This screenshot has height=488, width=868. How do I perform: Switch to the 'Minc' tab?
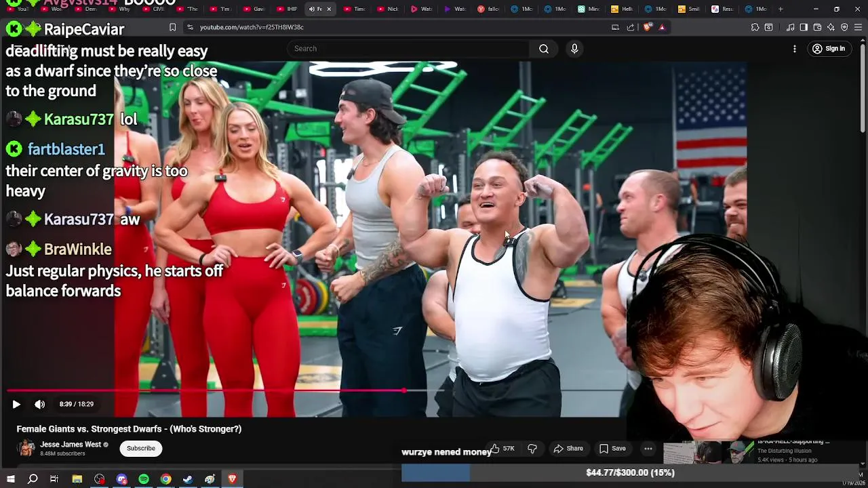(x=589, y=9)
